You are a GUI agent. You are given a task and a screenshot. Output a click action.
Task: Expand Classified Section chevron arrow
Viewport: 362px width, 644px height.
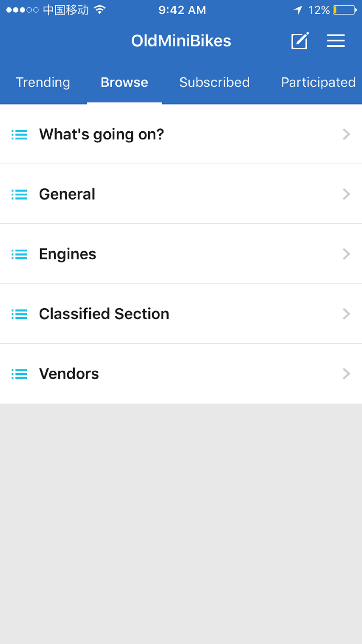click(x=346, y=314)
